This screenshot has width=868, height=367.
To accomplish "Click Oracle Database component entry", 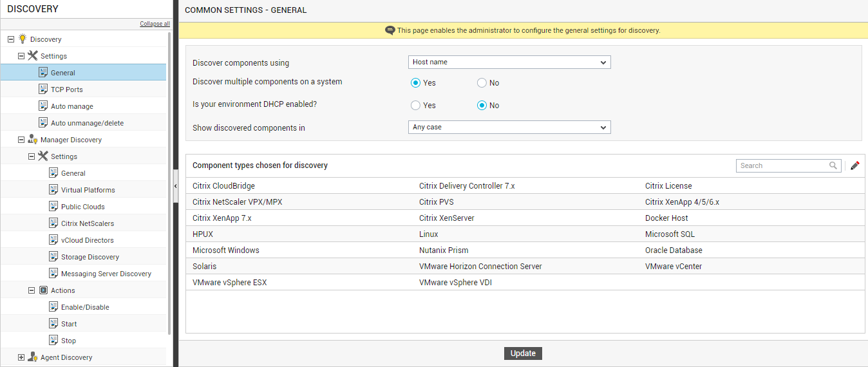I will pos(674,250).
